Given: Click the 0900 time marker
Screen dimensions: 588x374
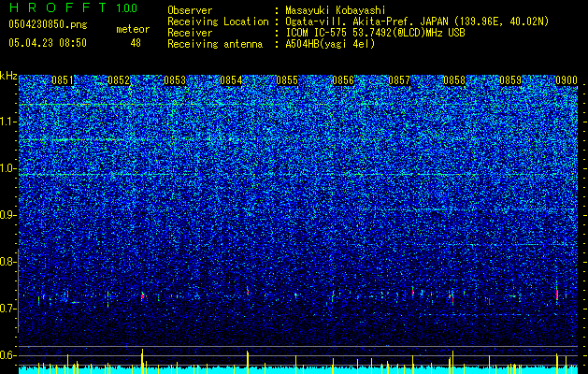Looking at the screenshot, I should tap(566, 80).
